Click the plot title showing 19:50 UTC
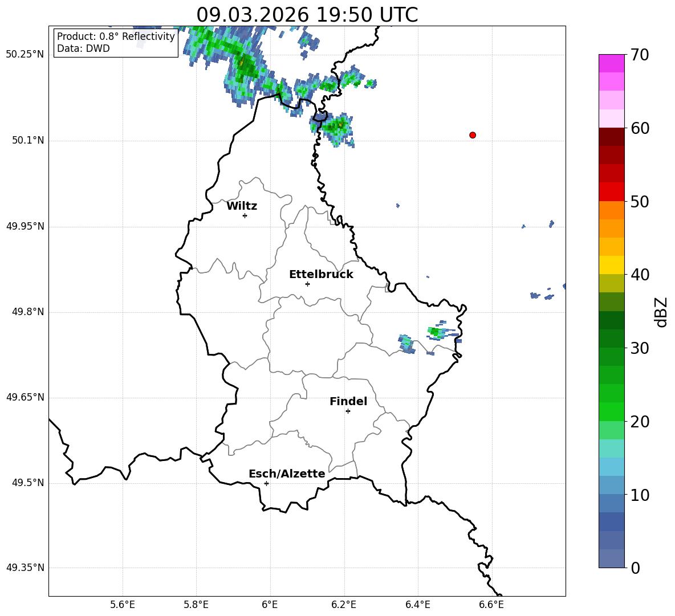This screenshot has width=675, height=616. [x=307, y=15]
